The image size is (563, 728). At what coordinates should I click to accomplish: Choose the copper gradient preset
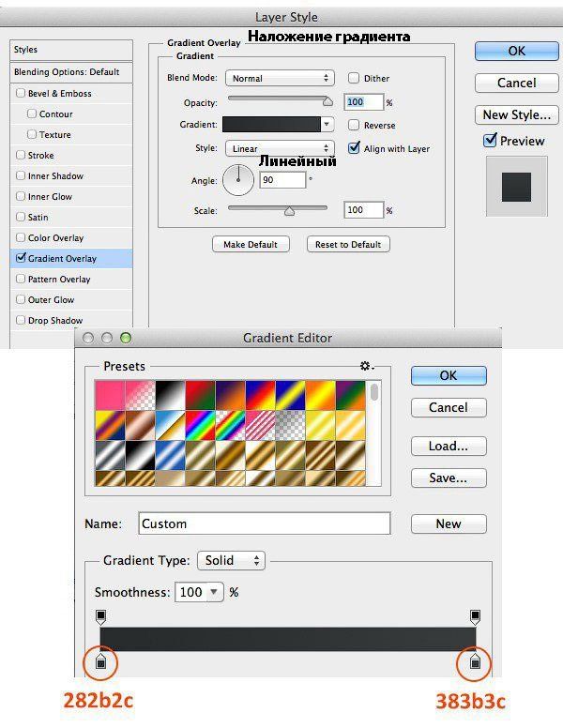[141, 425]
